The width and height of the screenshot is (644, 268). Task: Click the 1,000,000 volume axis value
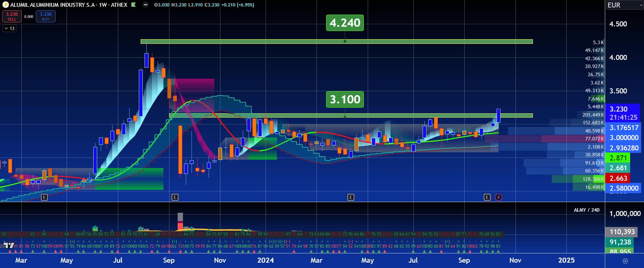pos(625,213)
